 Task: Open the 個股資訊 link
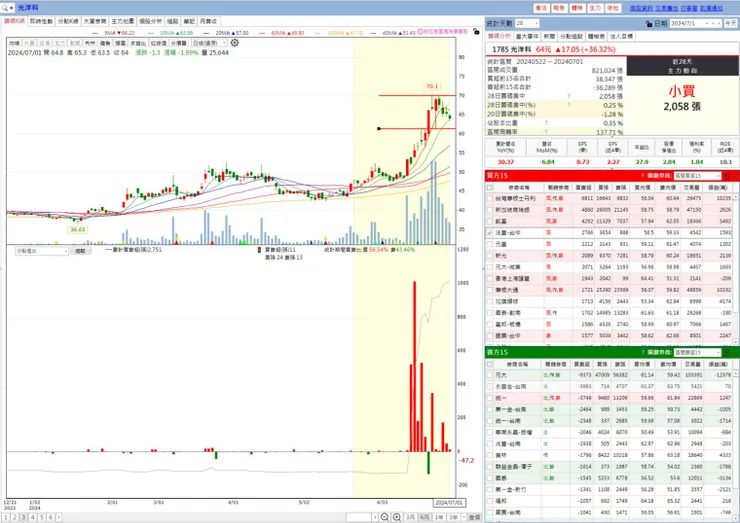click(x=641, y=8)
